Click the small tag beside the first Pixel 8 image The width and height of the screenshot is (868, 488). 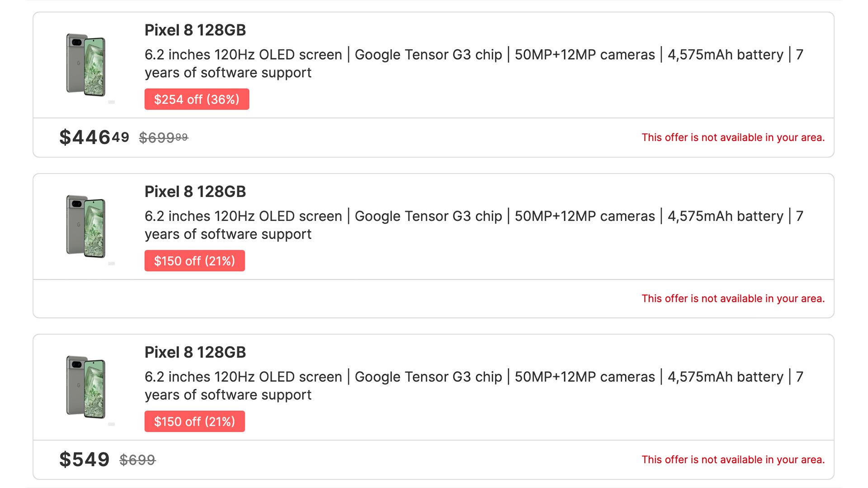pyautogui.click(x=112, y=102)
